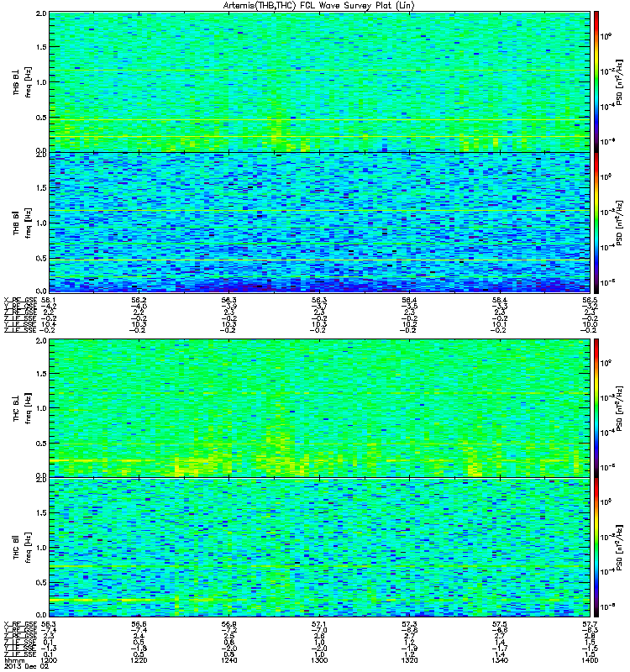630x672 pixels.
Task: Click the PSD [nT²/Hz] label of the second THB panel
Action: coord(619,223)
